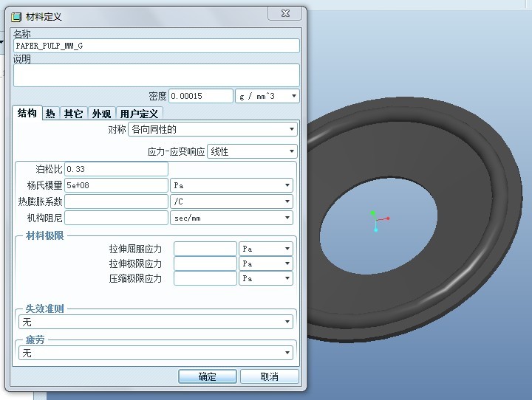
Task: Open the 疲劳 dropdown showing 无
Action: [156, 353]
